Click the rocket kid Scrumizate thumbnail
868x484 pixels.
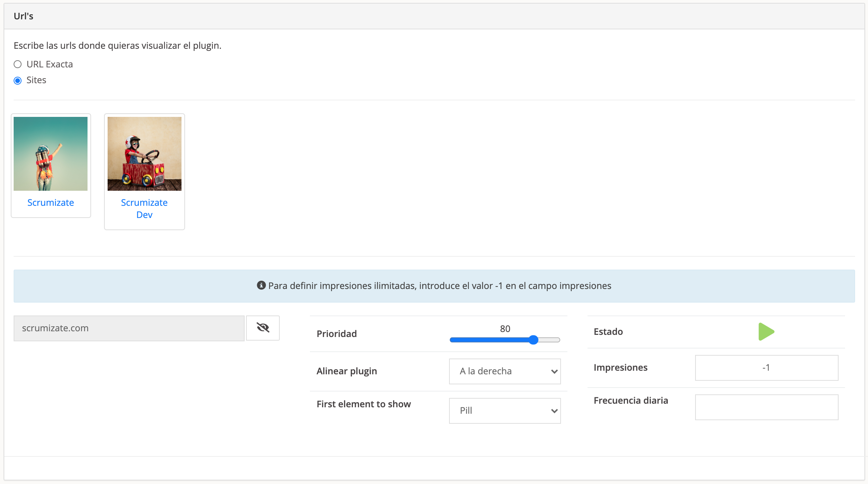click(x=51, y=154)
